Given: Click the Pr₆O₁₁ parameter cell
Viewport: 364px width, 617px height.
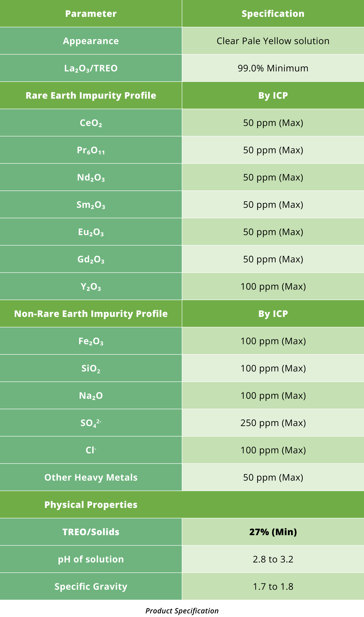Looking at the screenshot, I should pyautogui.click(x=91, y=150).
